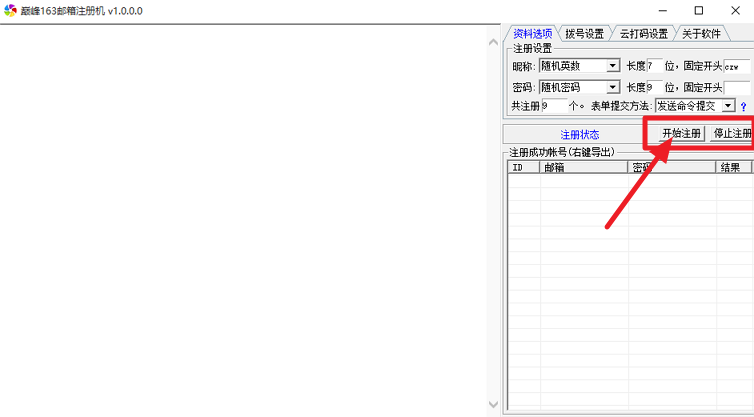Screen dimensions: 754x417
Task: Expand the 昵称 随机英数 dropdown
Action: (x=613, y=66)
